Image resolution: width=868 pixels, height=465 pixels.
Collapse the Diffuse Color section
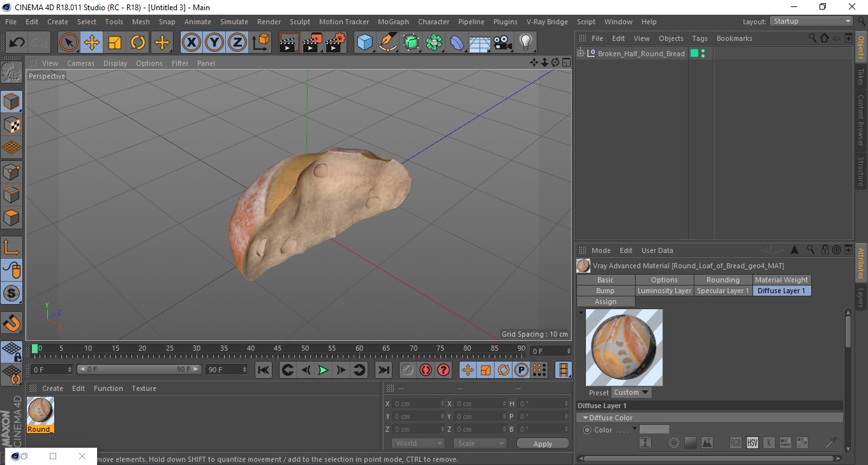click(x=585, y=418)
